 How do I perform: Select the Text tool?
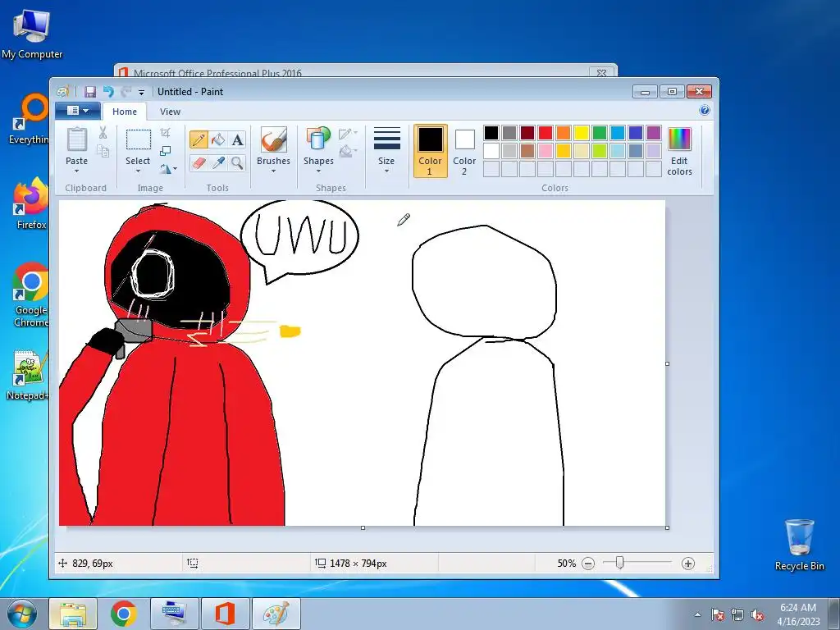[237, 139]
